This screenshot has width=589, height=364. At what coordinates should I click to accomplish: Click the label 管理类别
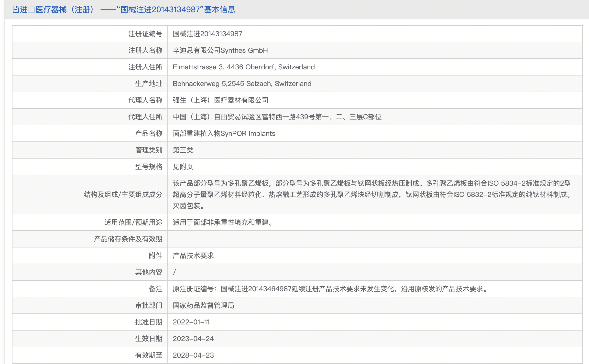pyautogui.click(x=149, y=150)
